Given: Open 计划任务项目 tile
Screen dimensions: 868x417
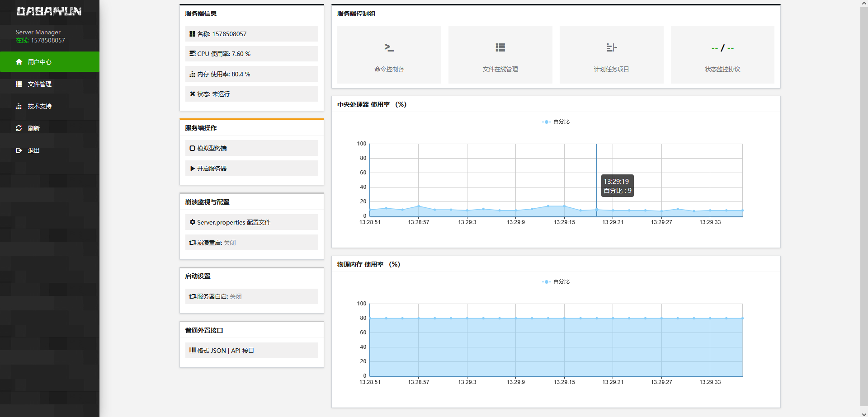Looking at the screenshot, I should (x=612, y=55).
